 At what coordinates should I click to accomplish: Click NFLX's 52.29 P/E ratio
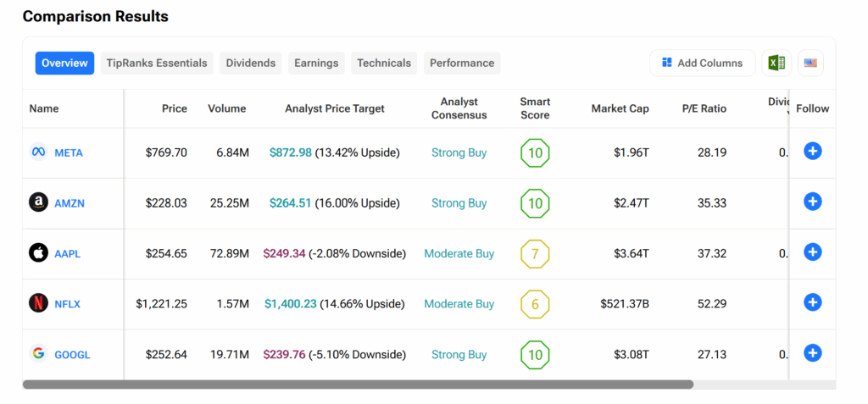tap(712, 304)
